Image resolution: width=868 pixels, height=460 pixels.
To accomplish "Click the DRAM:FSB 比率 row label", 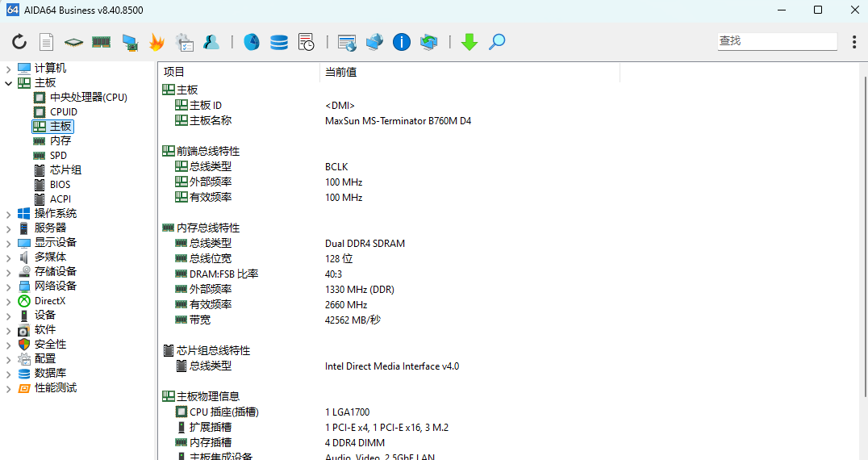I will [223, 274].
